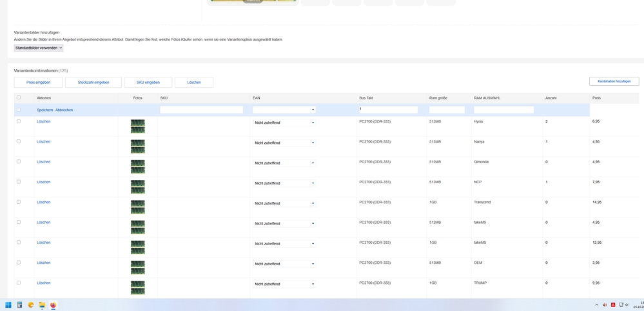Select the NCP row checkbox
Screen dimensions: 644x311
click(19, 181)
